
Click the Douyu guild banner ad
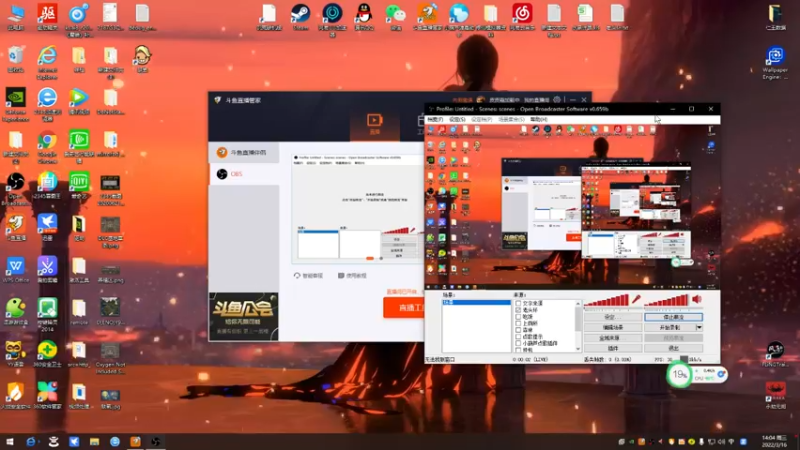pos(244,316)
